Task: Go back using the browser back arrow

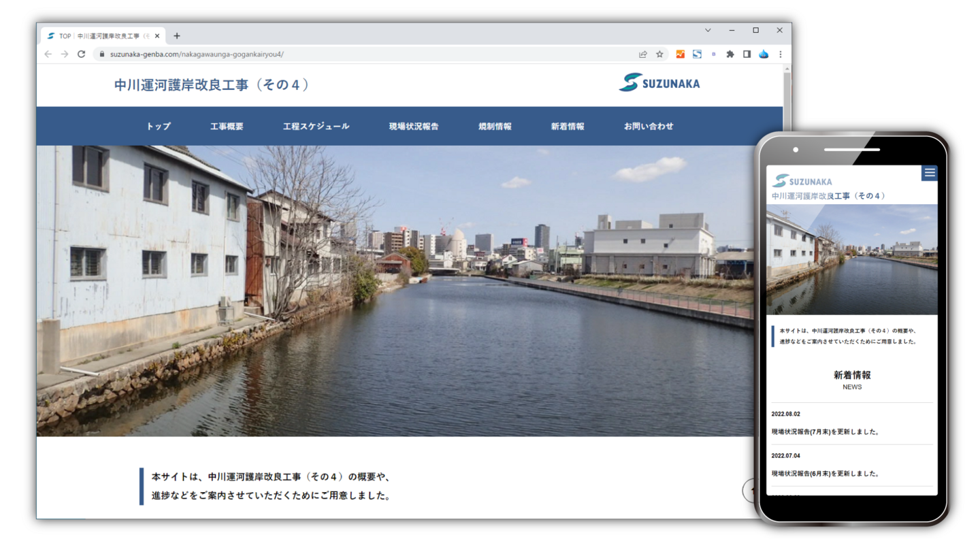Action: pos(47,54)
